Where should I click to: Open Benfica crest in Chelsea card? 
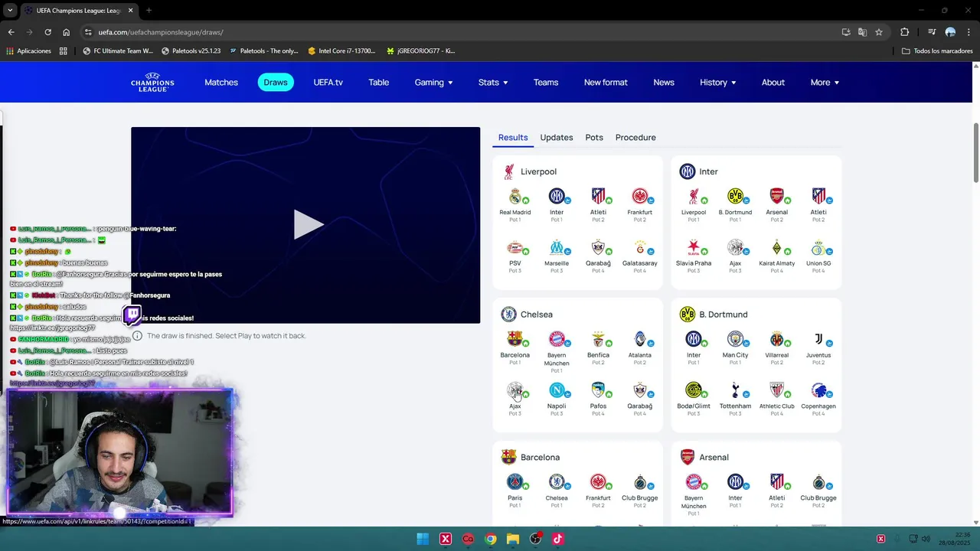coord(598,339)
